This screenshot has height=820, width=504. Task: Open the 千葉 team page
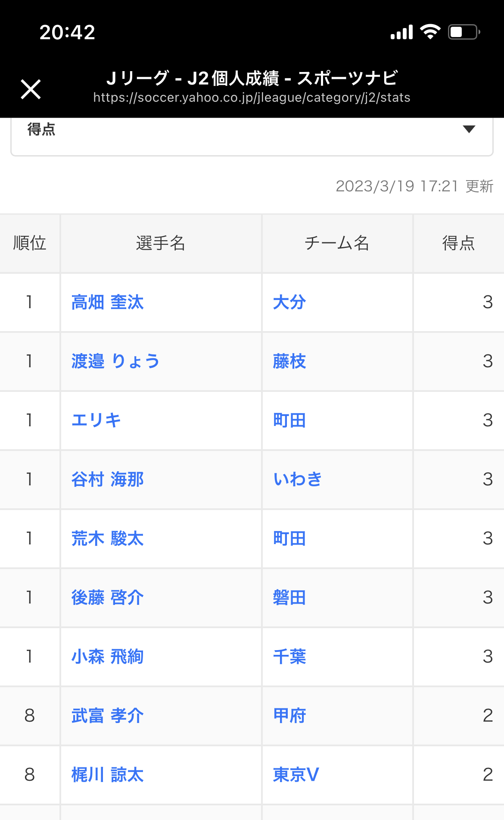pyautogui.click(x=289, y=657)
